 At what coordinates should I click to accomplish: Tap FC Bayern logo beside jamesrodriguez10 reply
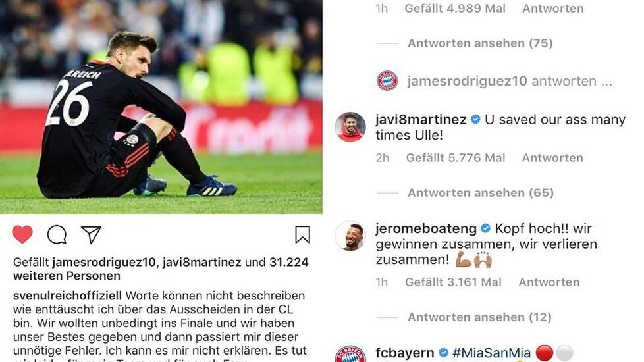[x=387, y=81]
